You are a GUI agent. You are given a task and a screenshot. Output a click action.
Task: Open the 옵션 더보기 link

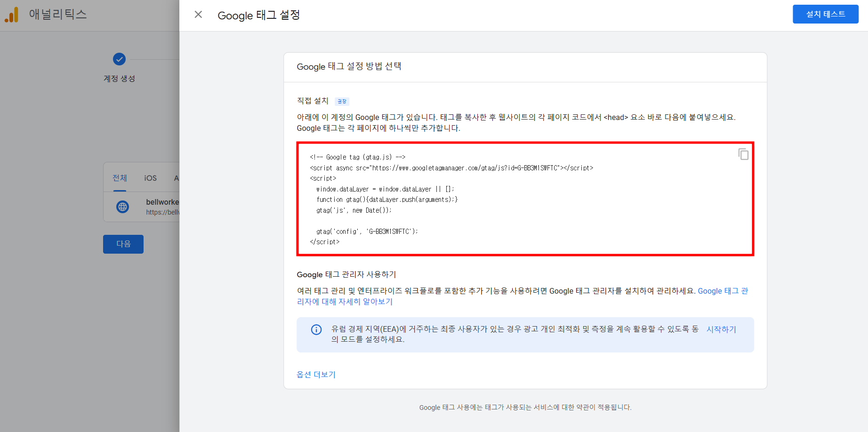pyautogui.click(x=316, y=375)
